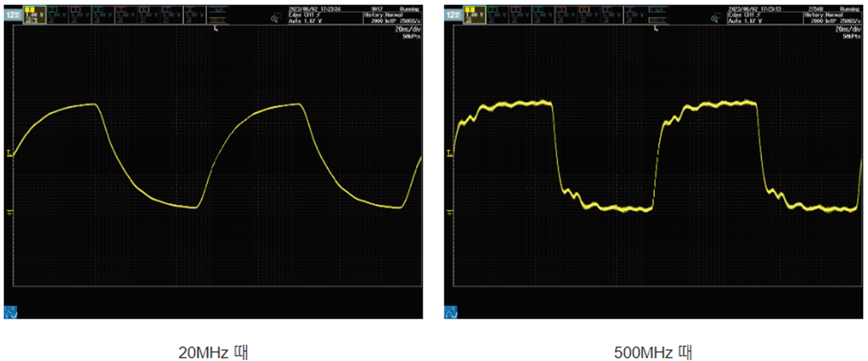Click the "500MHz 때" caption
Screen dimensions: 868x361
(x=653, y=353)
